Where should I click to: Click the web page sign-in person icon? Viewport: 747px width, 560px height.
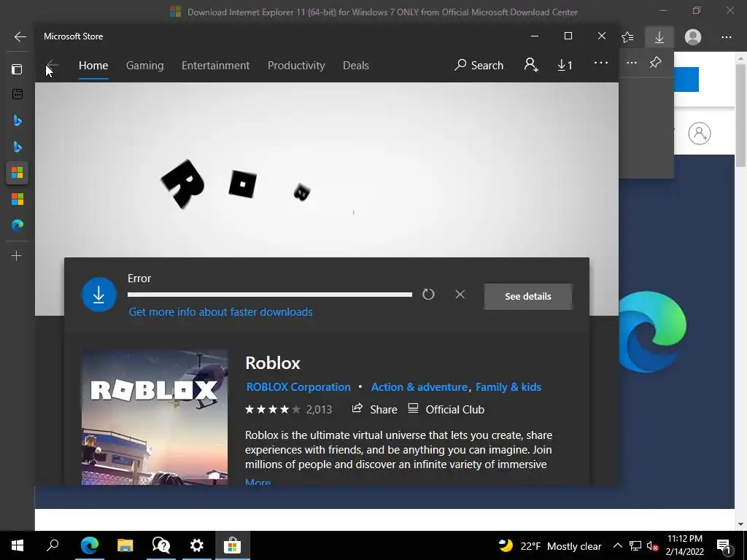coord(700,133)
